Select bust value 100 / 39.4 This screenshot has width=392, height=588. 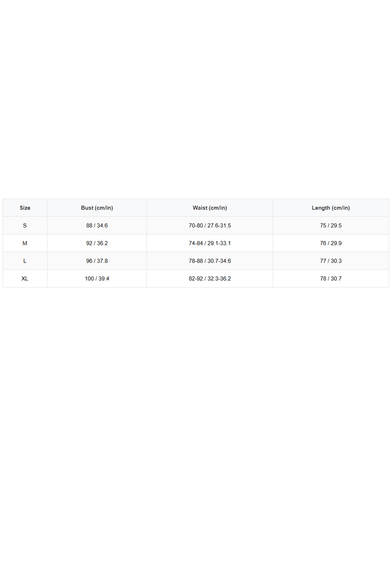pyautogui.click(x=97, y=279)
